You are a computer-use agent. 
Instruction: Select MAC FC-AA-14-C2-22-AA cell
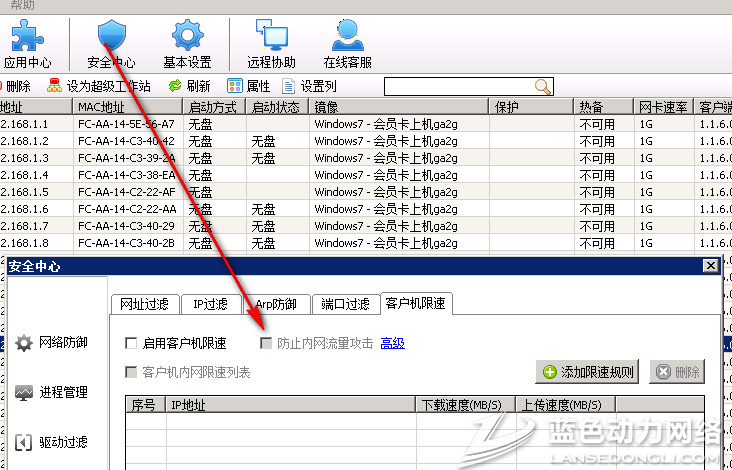(127, 209)
